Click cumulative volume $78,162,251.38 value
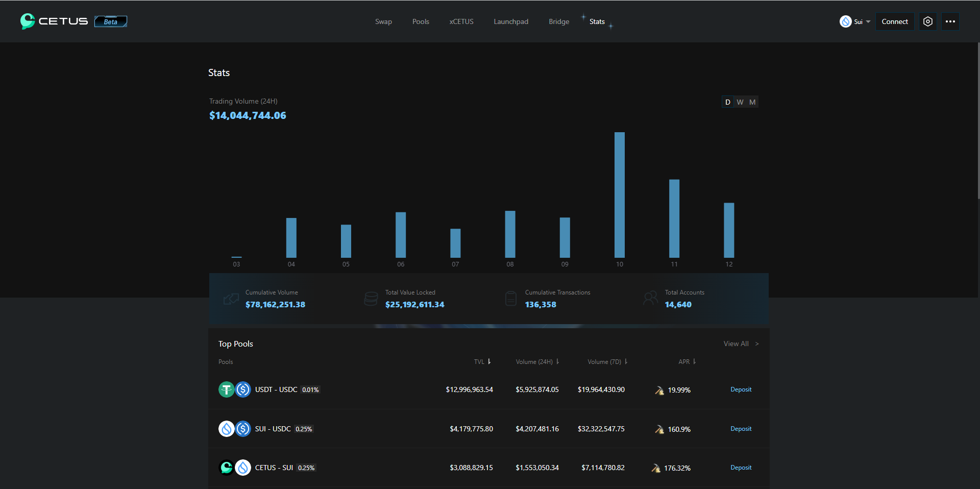980x489 pixels. point(275,305)
